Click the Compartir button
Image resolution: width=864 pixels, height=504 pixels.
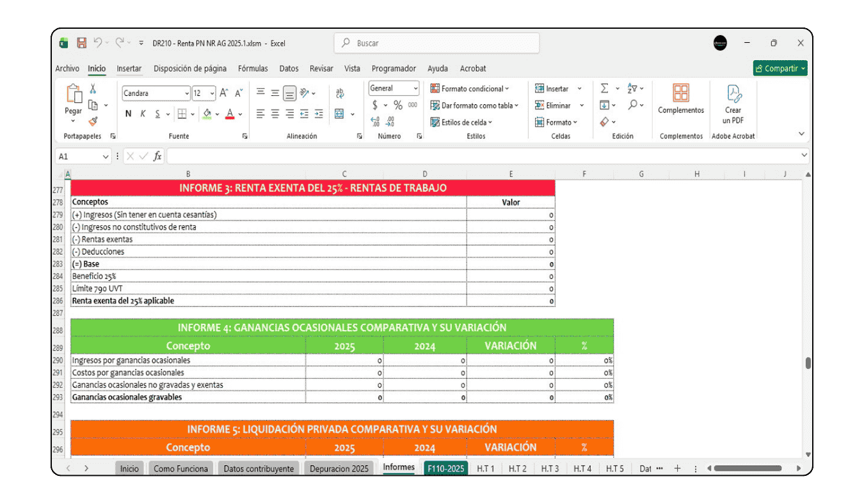(780, 68)
